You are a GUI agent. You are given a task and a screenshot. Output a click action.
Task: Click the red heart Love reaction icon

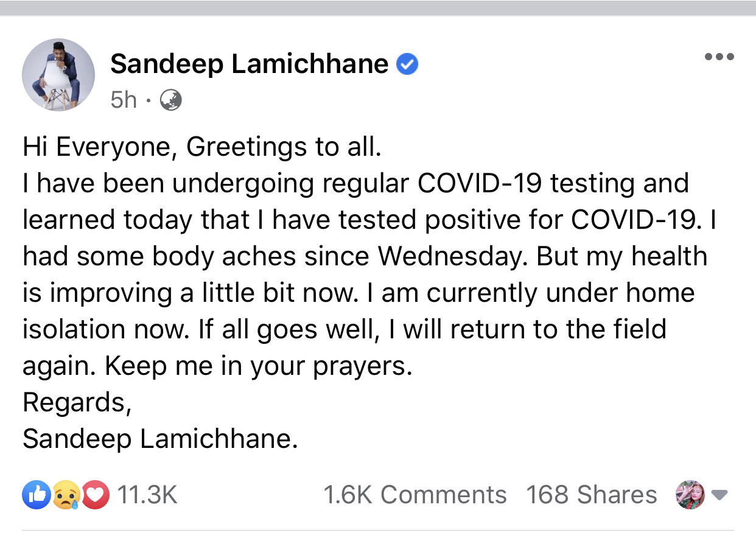point(95,495)
